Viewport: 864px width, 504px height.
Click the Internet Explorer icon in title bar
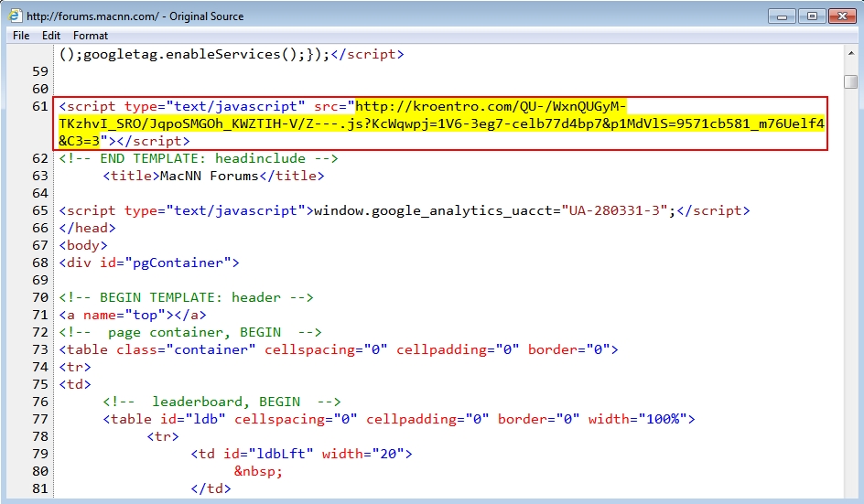(x=16, y=16)
